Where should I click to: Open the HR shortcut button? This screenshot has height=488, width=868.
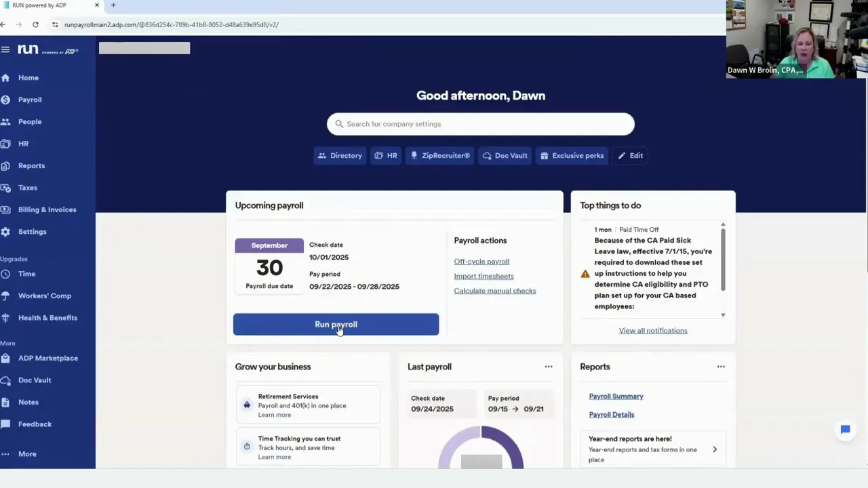[386, 156]
